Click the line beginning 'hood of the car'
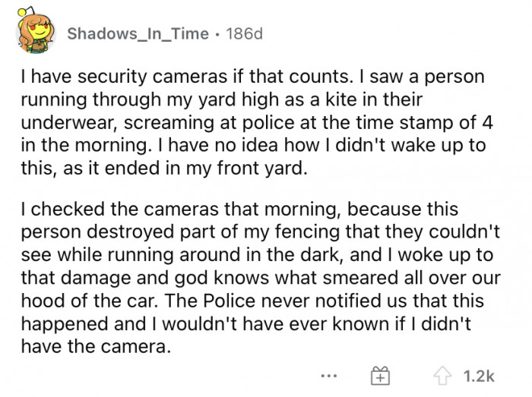The image size is (532, 397). tap(252, 301)
